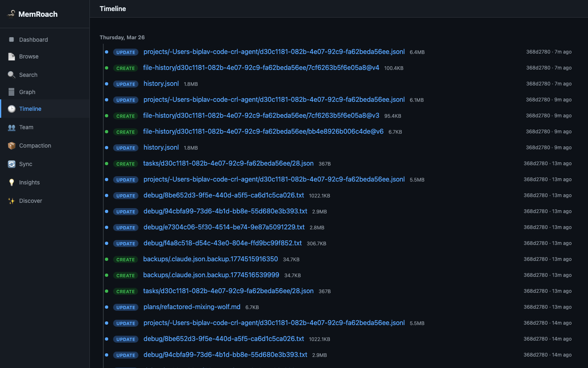Open the 6.1MB projects jsonl link
Viewport: 588px width, 368px height.
274,100
